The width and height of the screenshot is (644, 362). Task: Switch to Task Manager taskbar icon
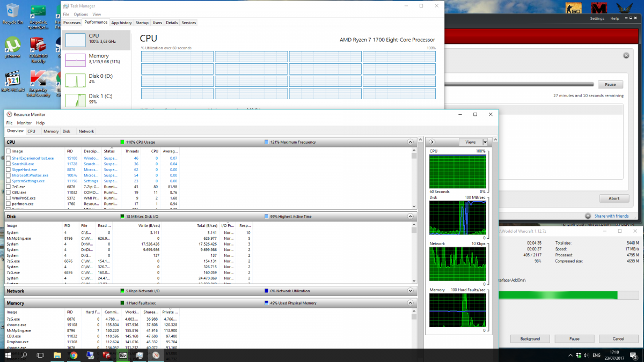pos(140,355)
